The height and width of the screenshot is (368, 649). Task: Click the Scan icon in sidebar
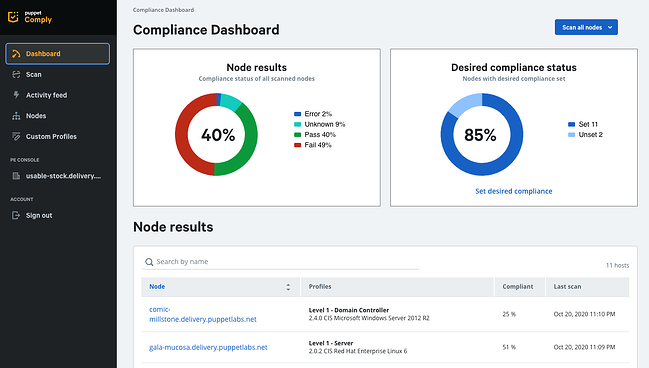pos(16,75)
